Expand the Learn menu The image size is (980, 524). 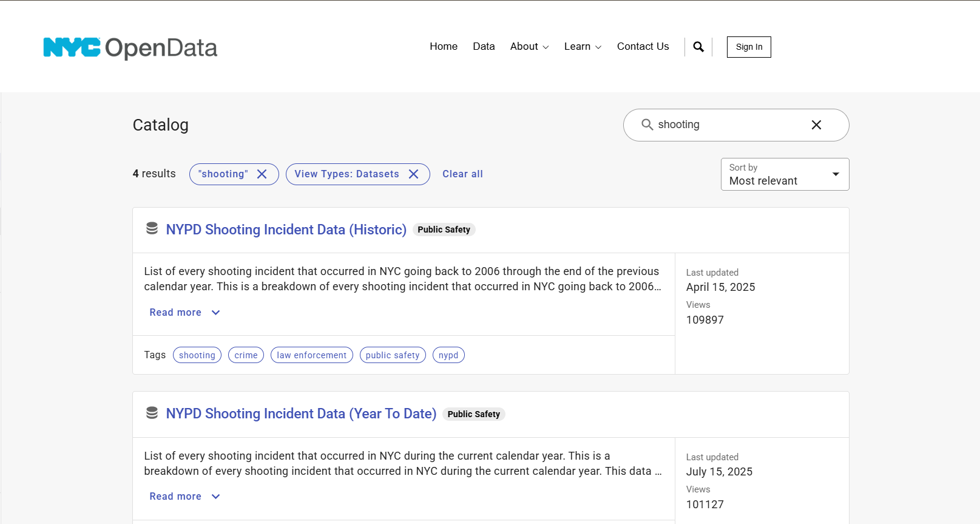(x=583, y=46)
